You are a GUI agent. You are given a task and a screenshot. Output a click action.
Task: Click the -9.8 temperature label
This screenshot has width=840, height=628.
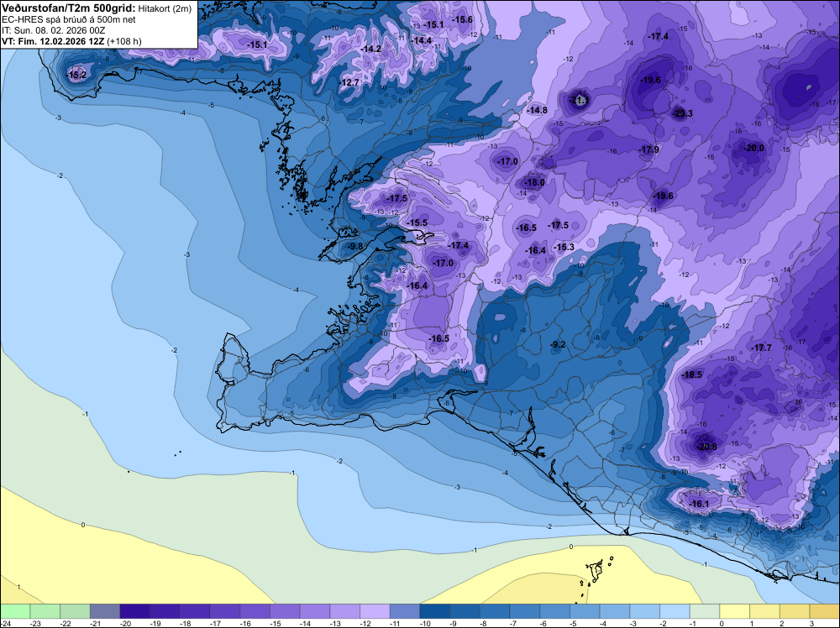pos(355,246)
